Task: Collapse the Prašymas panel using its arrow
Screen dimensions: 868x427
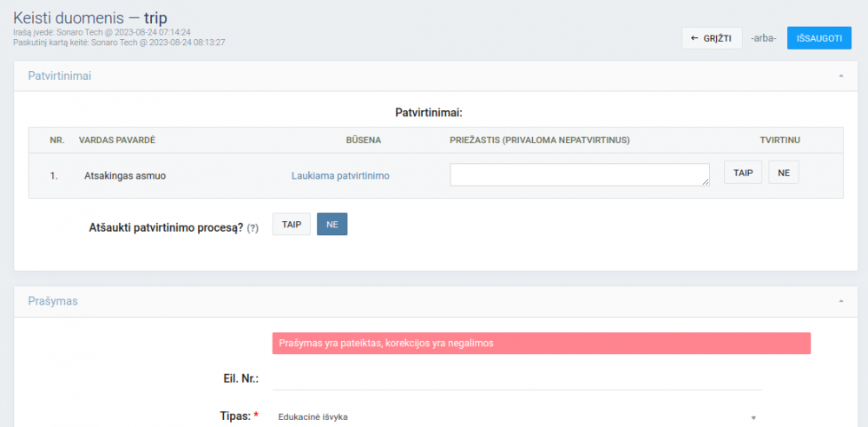Action: coord(840,301)
